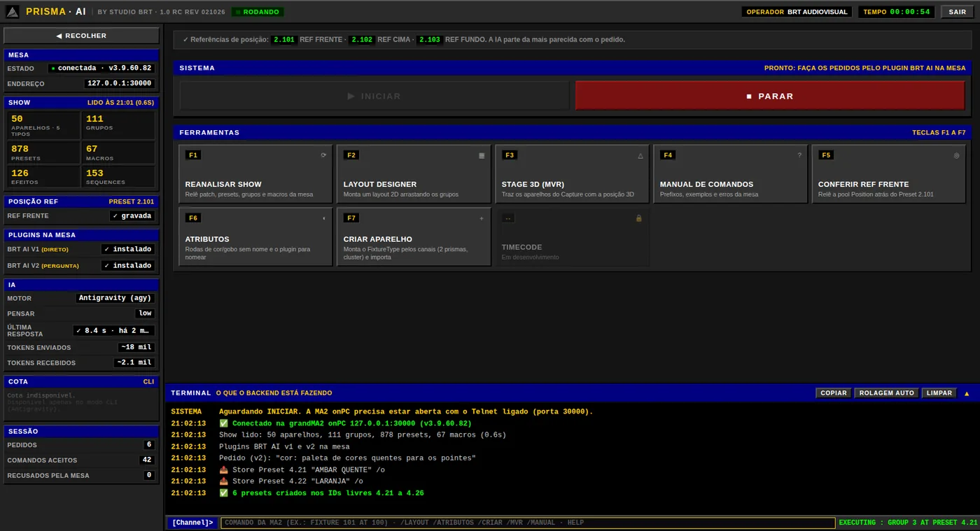Copy terminal output with Copiar

click(834, 393)
